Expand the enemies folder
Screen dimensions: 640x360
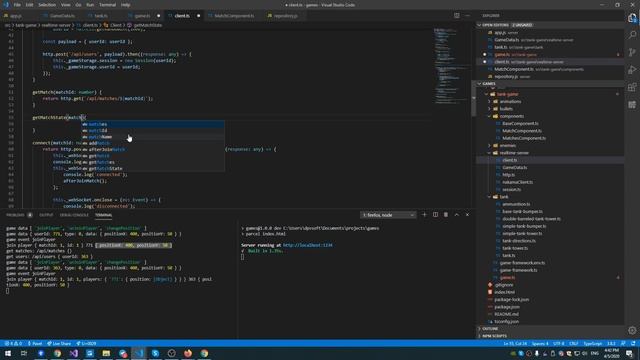coord(508,146)
